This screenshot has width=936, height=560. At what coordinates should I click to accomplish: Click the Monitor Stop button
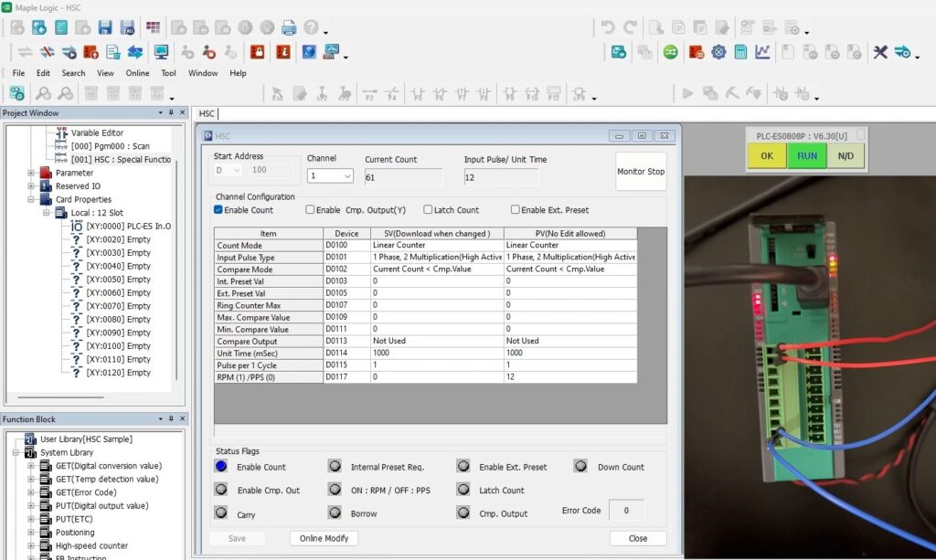coord(641,171)
